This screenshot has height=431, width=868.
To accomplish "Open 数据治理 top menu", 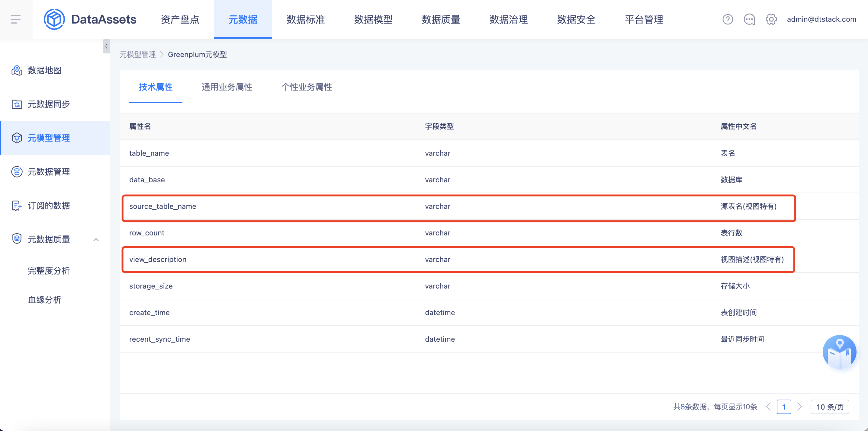I will pyautogui.click(x=509, y=19).
